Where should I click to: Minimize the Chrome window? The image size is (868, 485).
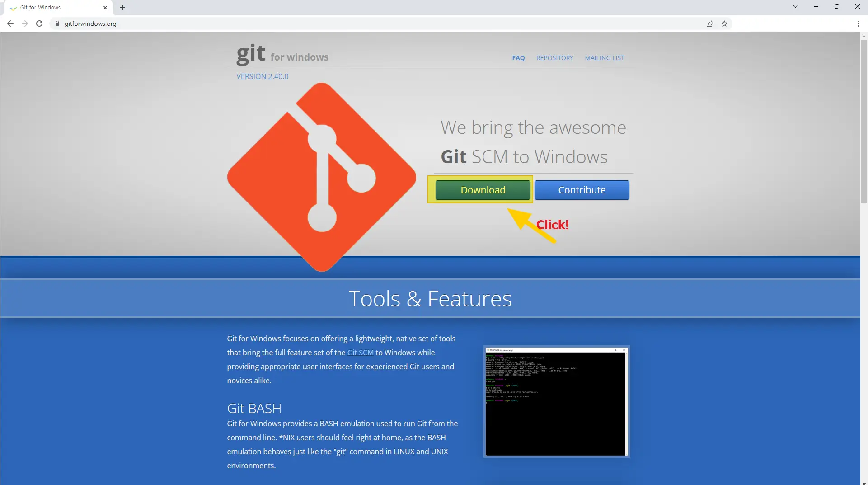point(816,6)
